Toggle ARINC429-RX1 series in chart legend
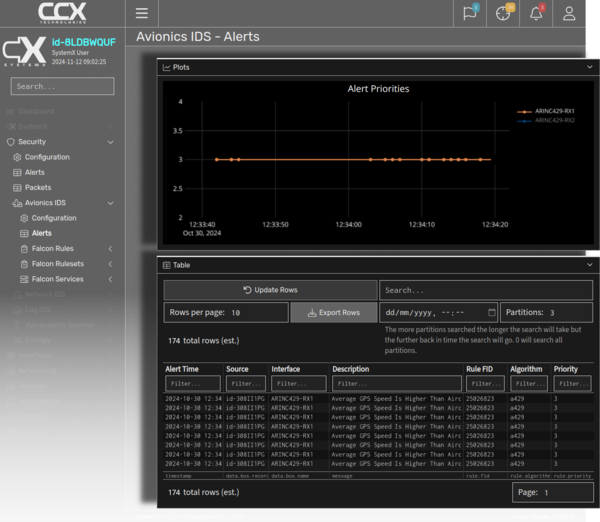 click(x=552, y=111)
